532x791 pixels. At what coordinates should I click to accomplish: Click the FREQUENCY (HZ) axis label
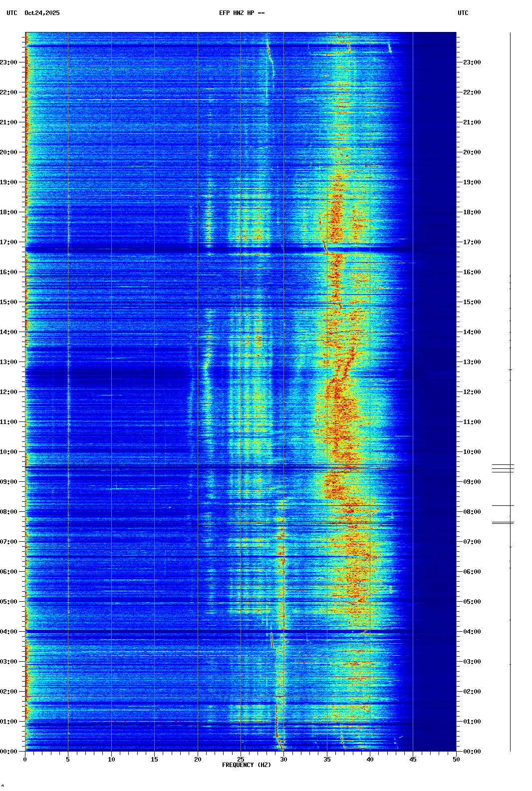[246, 765]
